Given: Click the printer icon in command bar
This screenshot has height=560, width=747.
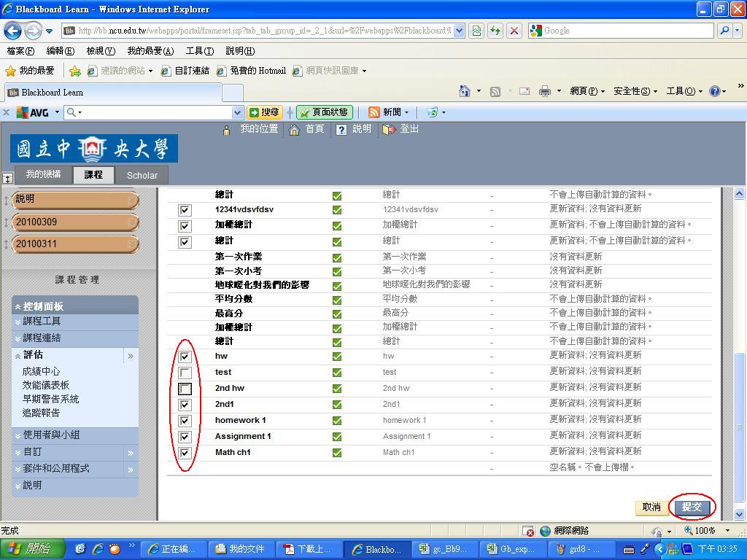Looking at the screenshot, I should [x=544, y=91].
